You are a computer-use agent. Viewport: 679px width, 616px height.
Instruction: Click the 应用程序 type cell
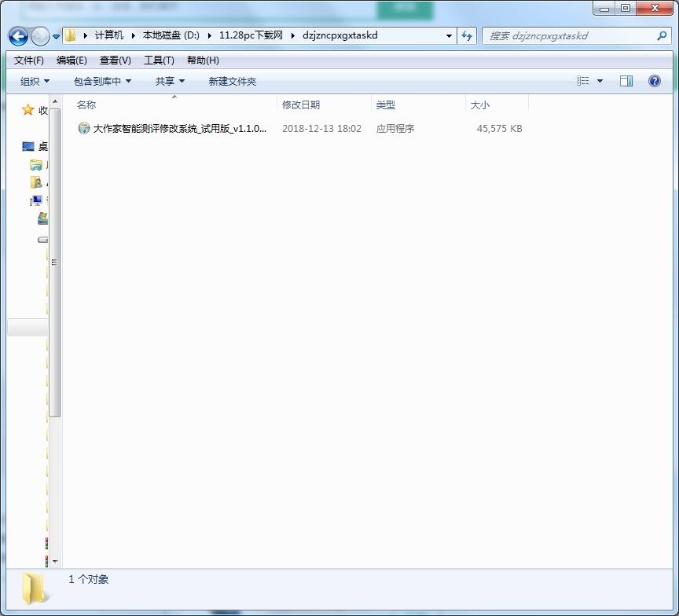(x=395, y=129)
